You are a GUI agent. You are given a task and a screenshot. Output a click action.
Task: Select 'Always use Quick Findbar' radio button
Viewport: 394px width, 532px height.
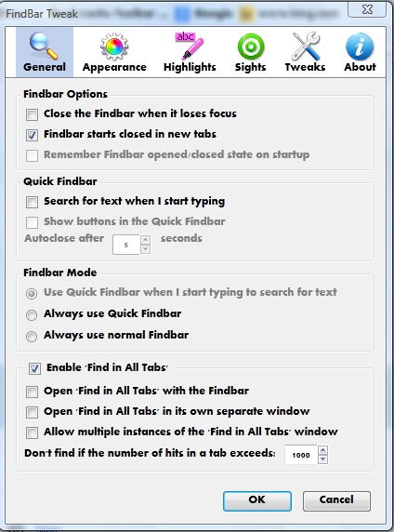[32, 315]
